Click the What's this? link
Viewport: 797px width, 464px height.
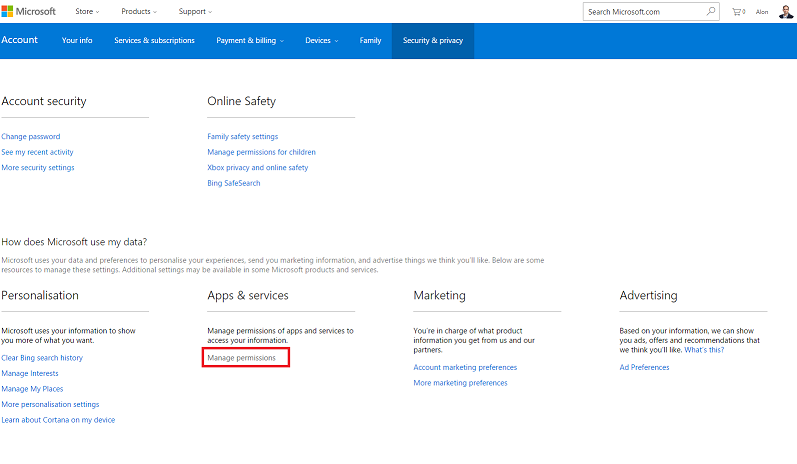click(x=704, y=350)
